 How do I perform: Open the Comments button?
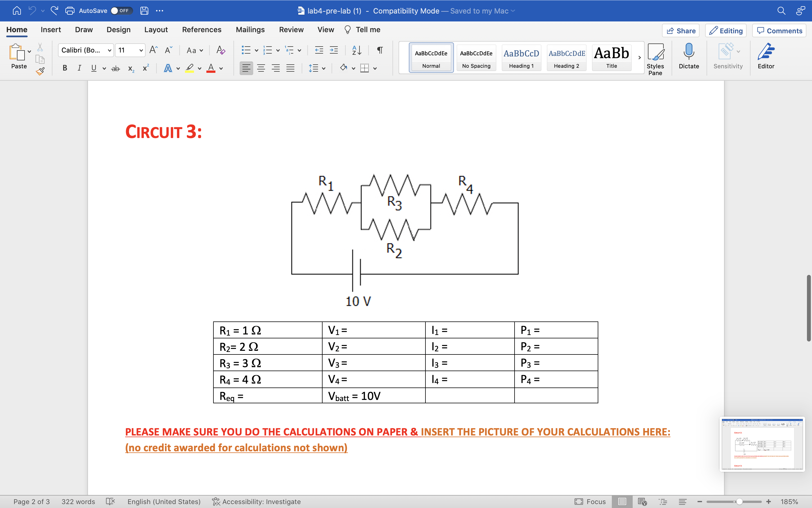coord(779,30)
